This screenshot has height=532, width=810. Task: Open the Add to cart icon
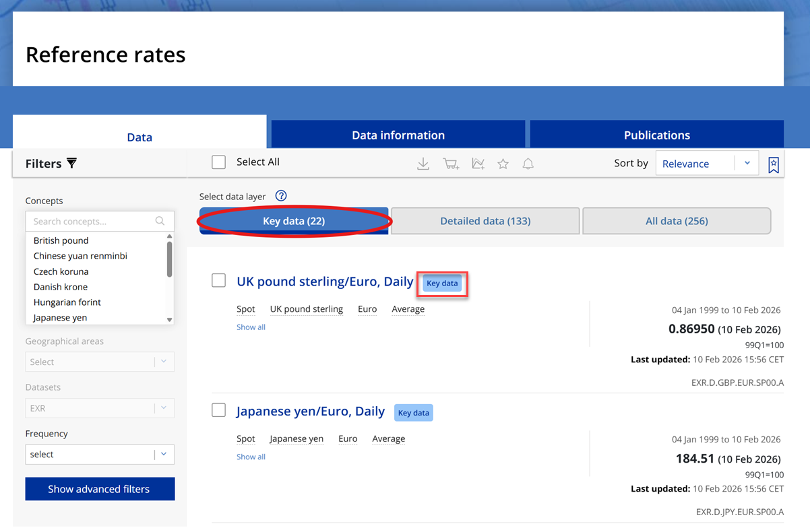point(451,163)
